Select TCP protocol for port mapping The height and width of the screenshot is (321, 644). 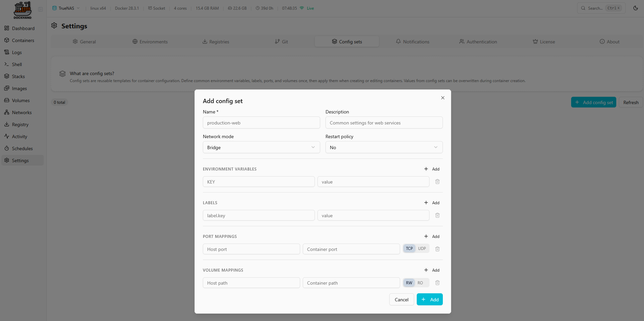pyautogui.click(x=409, y=249)
